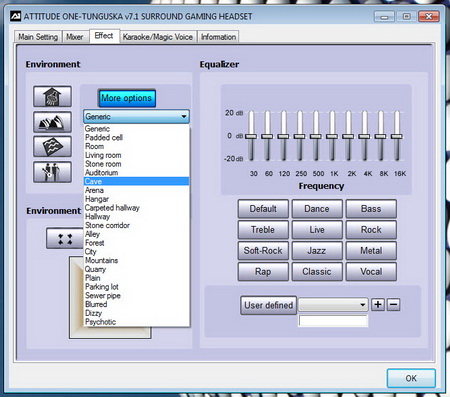450x397 pixels.
Task: Open the Karaoke/Magic Voice tab
Action: (158, 37)
